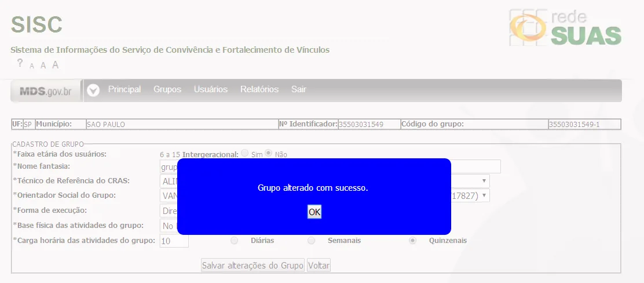Choose Diárias workload frequency

(x=234, y=241)
